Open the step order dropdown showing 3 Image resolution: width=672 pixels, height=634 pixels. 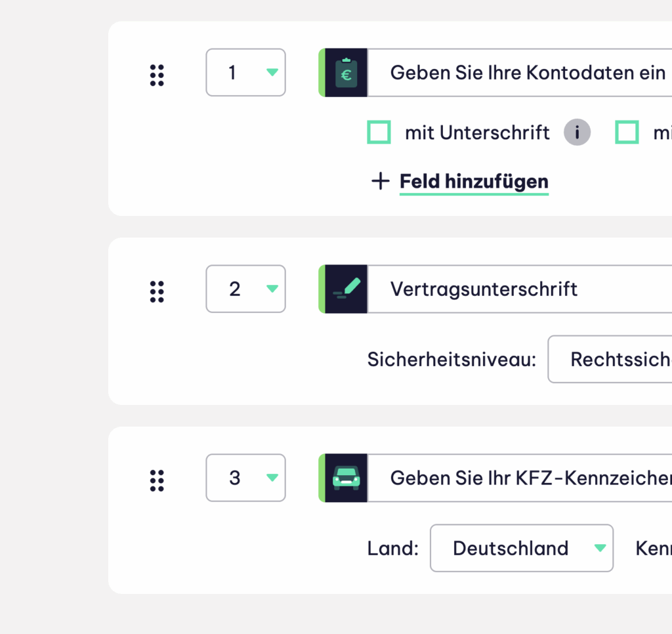[245, 478]
